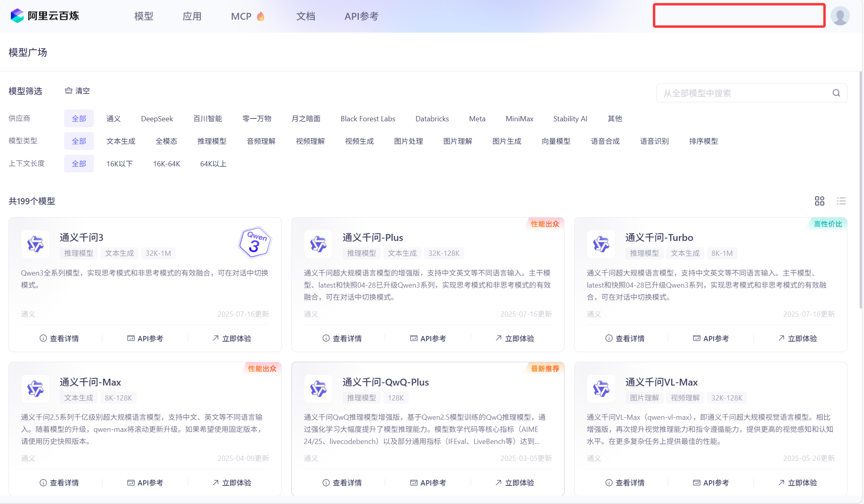The width and height of the screenshot is (864, 504).
Task: Open the 应用 top navigation item
Action: [x=192, y=16]
